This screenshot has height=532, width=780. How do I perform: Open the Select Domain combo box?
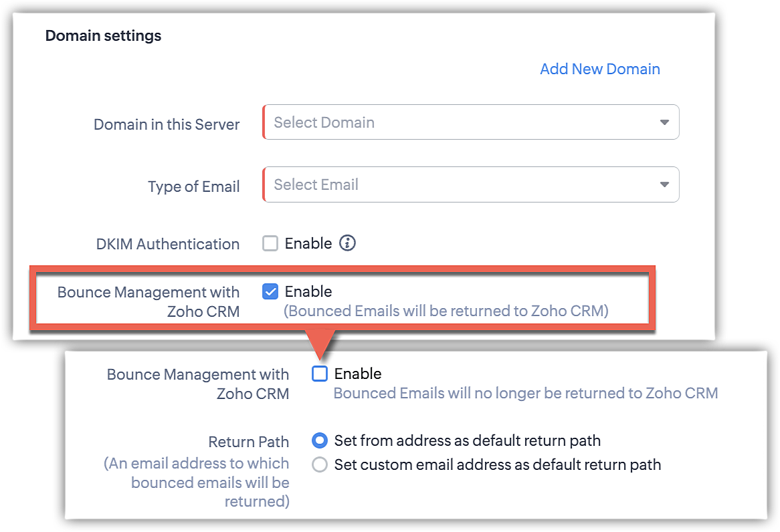coord(462,122)
